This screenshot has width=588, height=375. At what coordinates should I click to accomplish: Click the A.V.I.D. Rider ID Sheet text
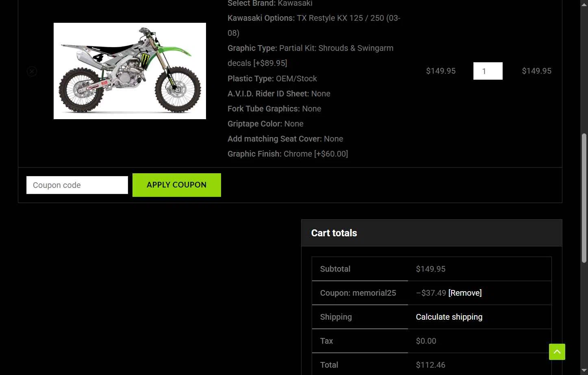tap(279, 94)
